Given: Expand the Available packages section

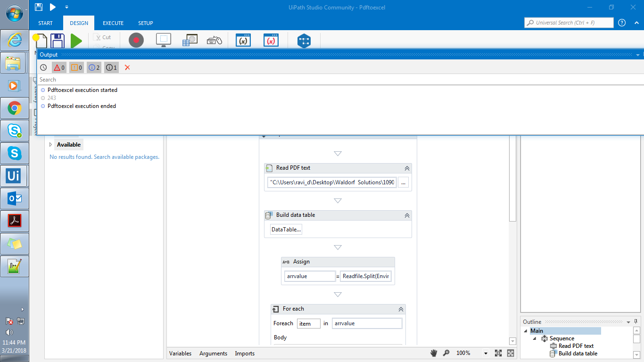Looking at the screenshot, I should [x=50, y=145].
